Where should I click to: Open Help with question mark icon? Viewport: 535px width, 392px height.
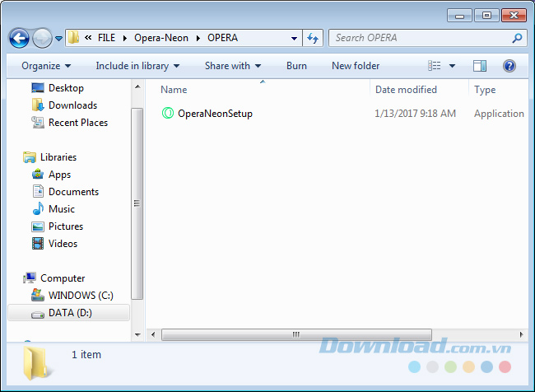[x=509, y=66]
